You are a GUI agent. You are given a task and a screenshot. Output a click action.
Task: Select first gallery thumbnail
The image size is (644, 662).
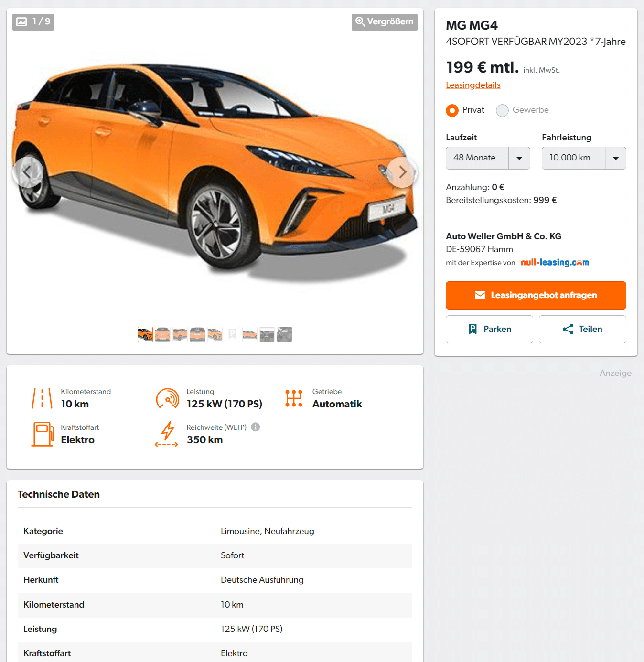click(145, 334)
